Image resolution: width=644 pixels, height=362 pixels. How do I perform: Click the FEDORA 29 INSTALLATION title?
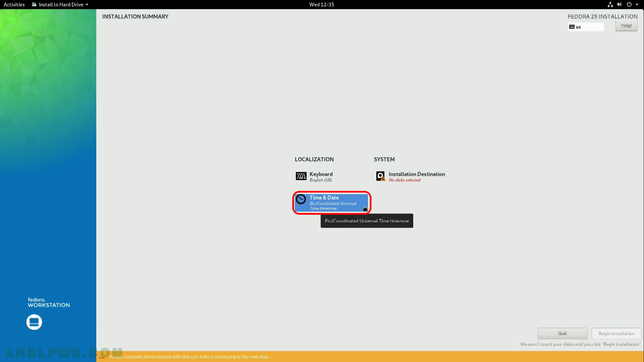(602, 17)
